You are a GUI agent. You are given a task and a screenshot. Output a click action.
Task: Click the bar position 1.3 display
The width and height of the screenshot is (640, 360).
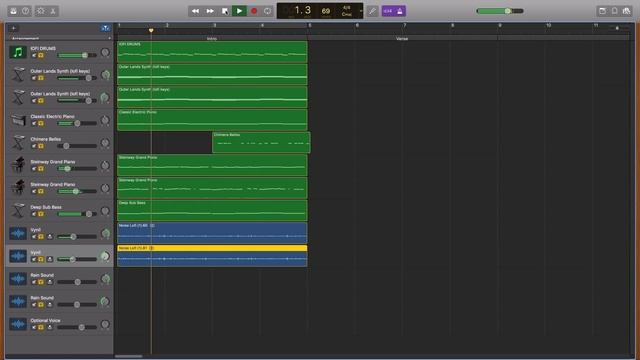302,10
